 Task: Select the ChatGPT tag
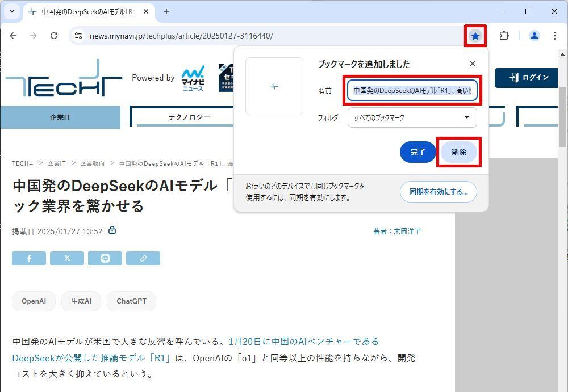click(132, 301)
